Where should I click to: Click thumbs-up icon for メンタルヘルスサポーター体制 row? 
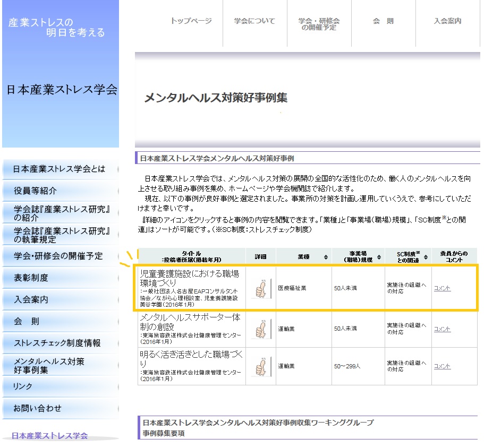tap(260, 329)
